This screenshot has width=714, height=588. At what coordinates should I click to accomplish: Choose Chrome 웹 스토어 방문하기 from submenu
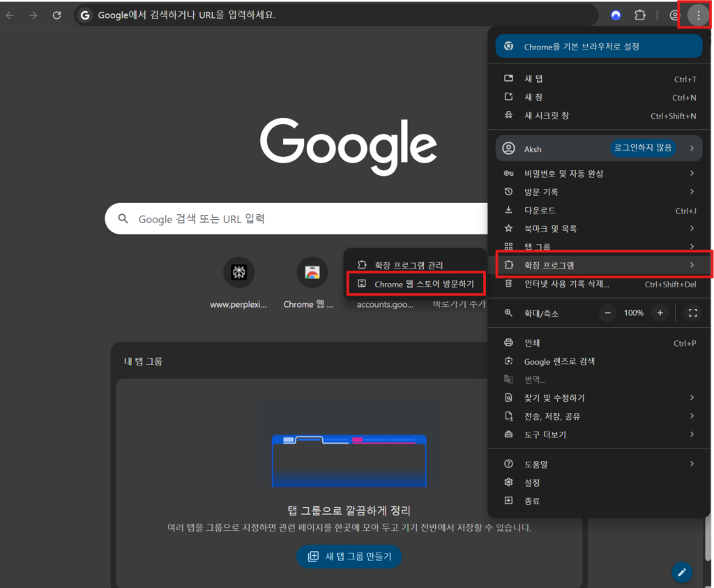[417, 284]
